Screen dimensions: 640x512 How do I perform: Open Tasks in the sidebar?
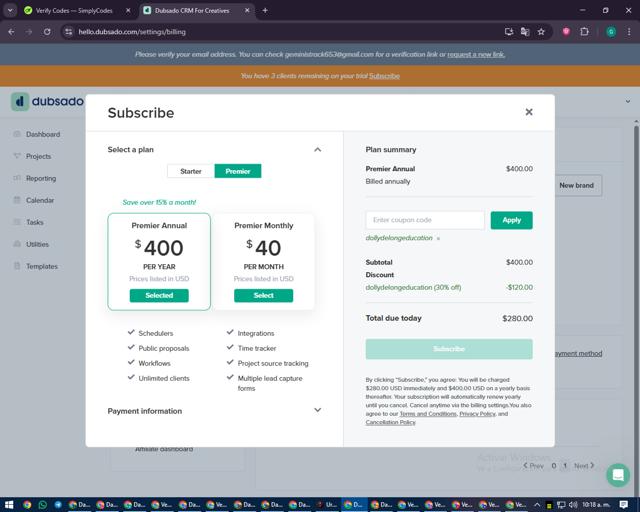point(35,223)
